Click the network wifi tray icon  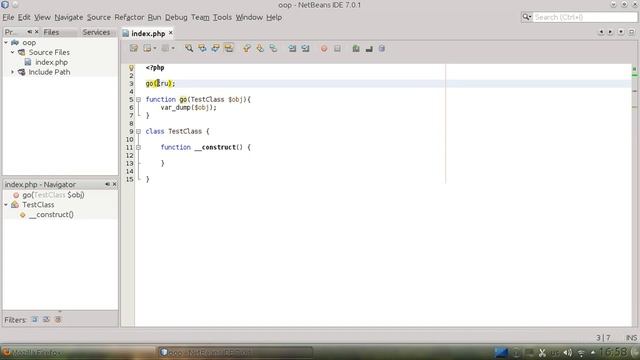[581, 353]
